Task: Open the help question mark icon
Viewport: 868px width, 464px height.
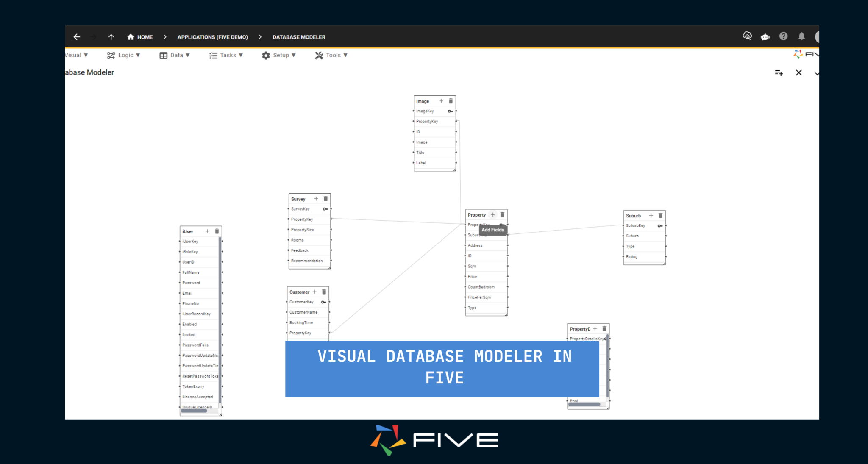Action: point(783,36)
